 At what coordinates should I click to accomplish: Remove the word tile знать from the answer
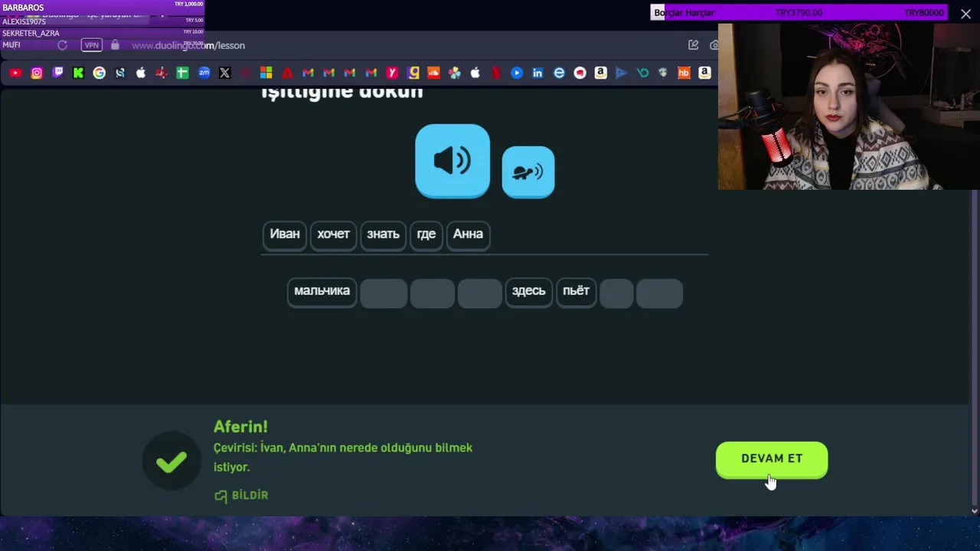pyautogui.click(x=383, y=234)
